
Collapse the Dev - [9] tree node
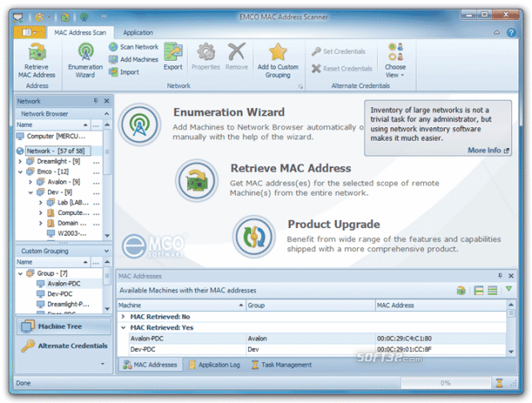click(30, 193)
